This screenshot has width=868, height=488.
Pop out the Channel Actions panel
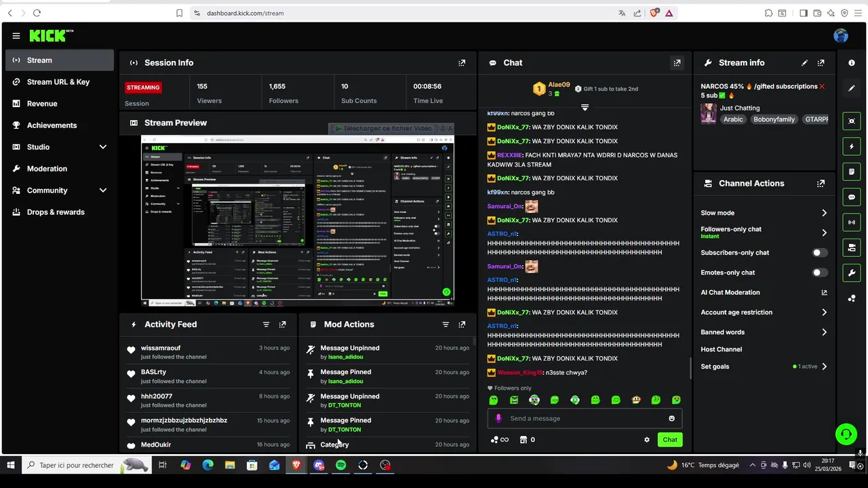coord(821,184)
